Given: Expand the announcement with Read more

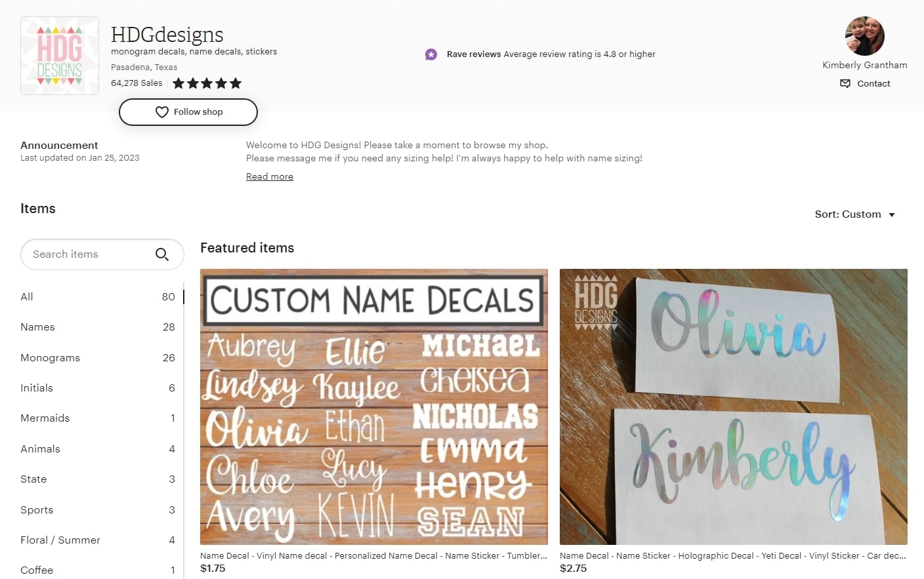Looking at the screenshot, I should click(x=270, y=176).
